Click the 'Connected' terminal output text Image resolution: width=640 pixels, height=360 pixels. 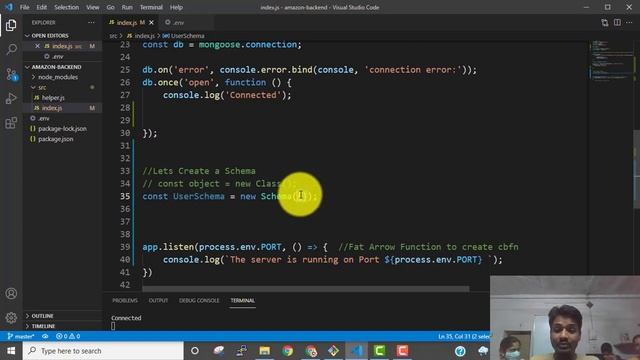click(x=126, y=318)
